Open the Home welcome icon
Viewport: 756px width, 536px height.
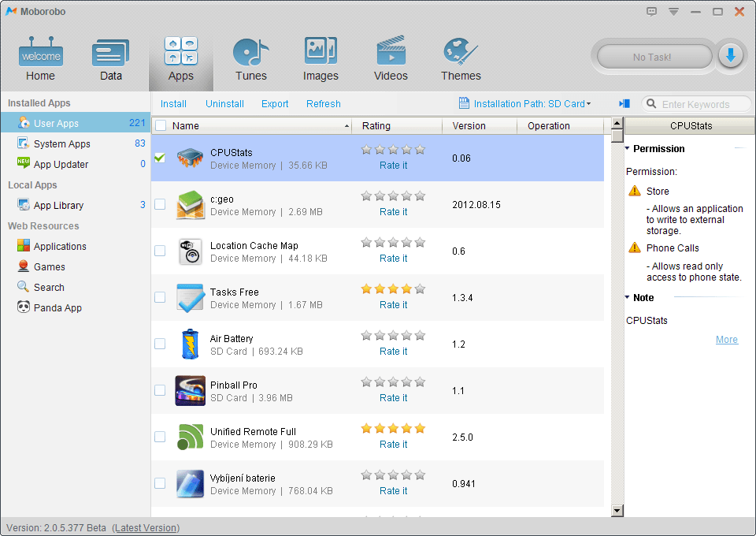click(x=40, y=51)
